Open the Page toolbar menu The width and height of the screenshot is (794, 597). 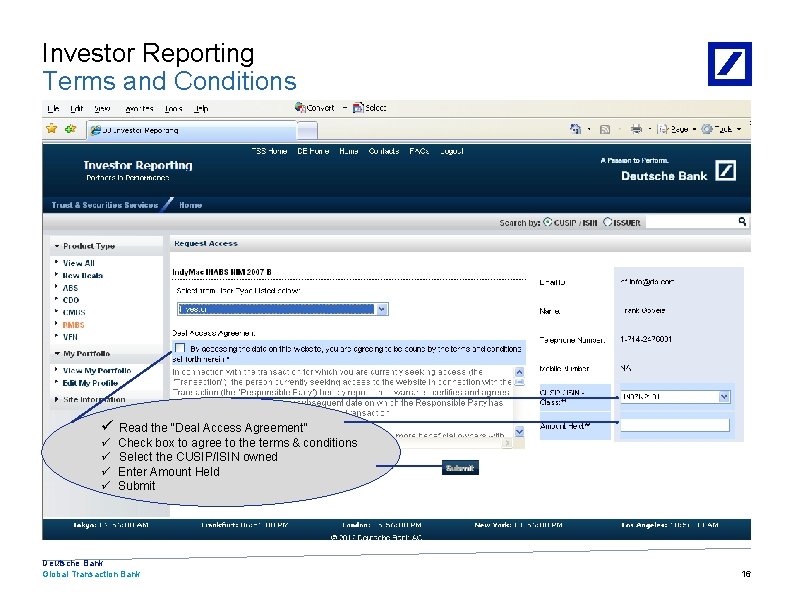[x=677, y=129]
